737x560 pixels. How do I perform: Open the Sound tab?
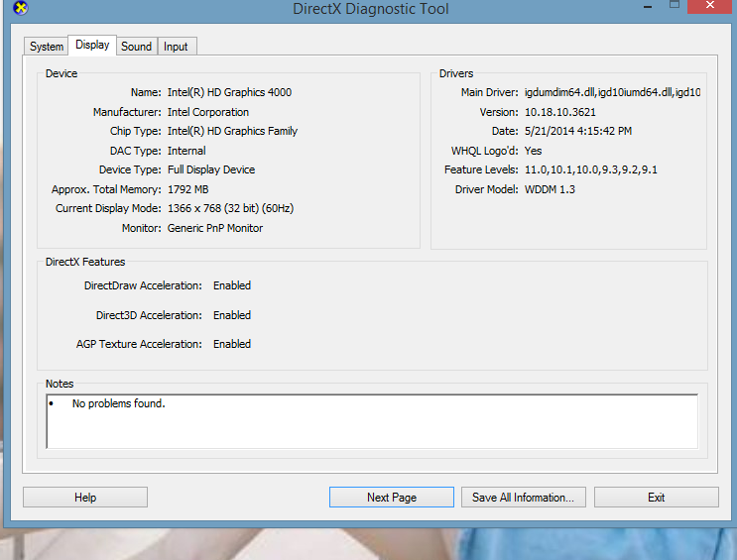[x=136, y=47]
